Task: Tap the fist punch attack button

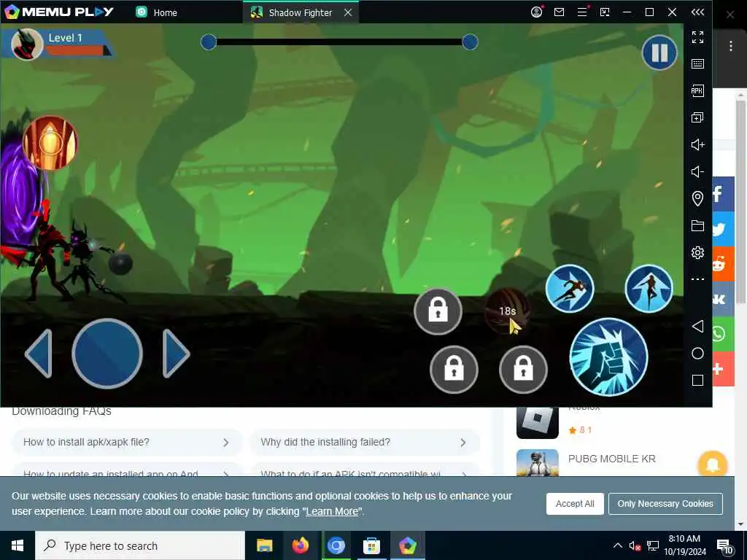Action: coord(608,357)
